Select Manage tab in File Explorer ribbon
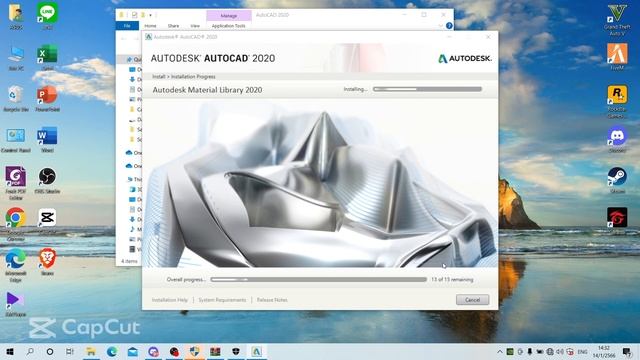The width and height of the screenshot is (640, 360). pyautogui.click(x=229, y=16)
